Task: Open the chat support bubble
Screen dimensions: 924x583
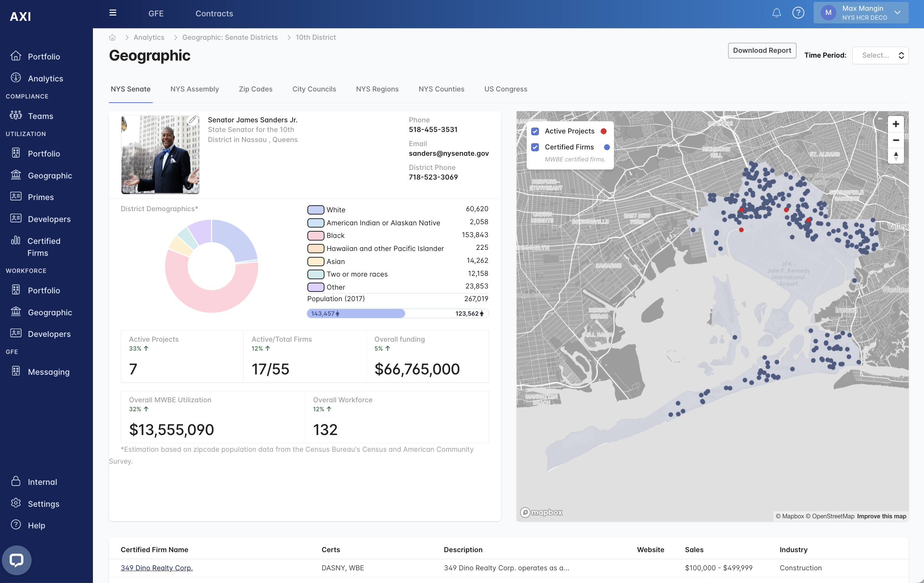Action: [16, 560]
